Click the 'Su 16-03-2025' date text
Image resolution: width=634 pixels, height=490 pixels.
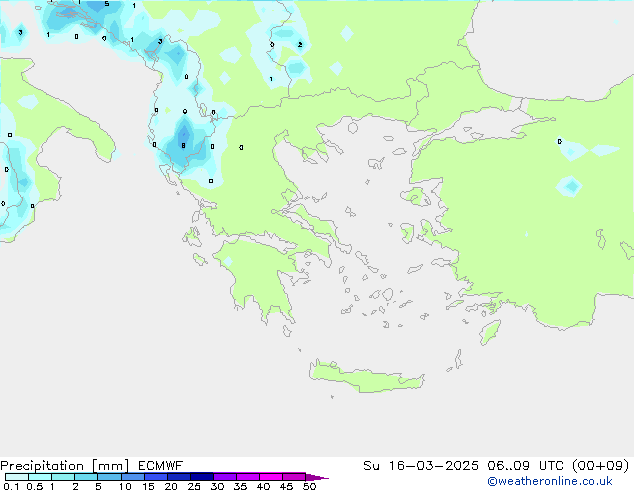coord(421,466)
